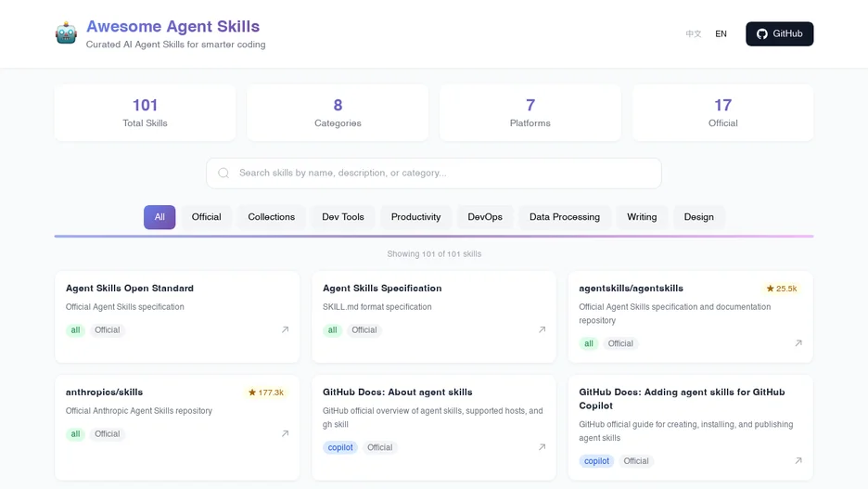Click 'Official' tag on anthropics/skills card

pyautogui.click(x=107, y=434)
